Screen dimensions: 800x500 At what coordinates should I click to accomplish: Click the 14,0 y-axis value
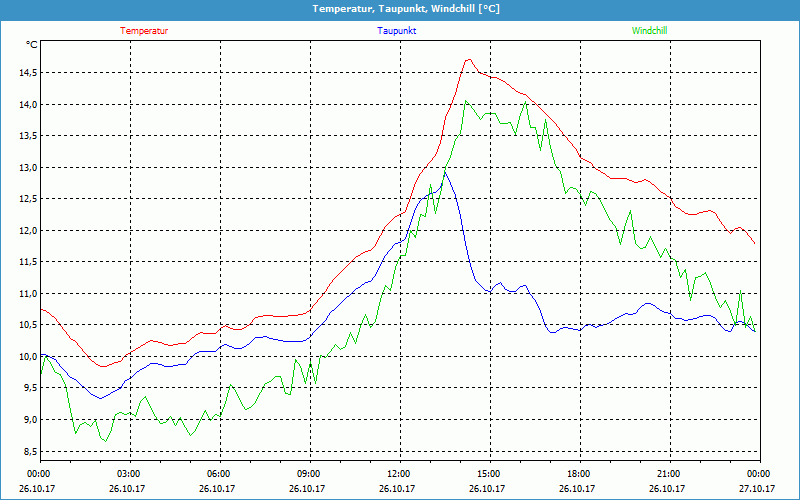(x=28, y=105)
